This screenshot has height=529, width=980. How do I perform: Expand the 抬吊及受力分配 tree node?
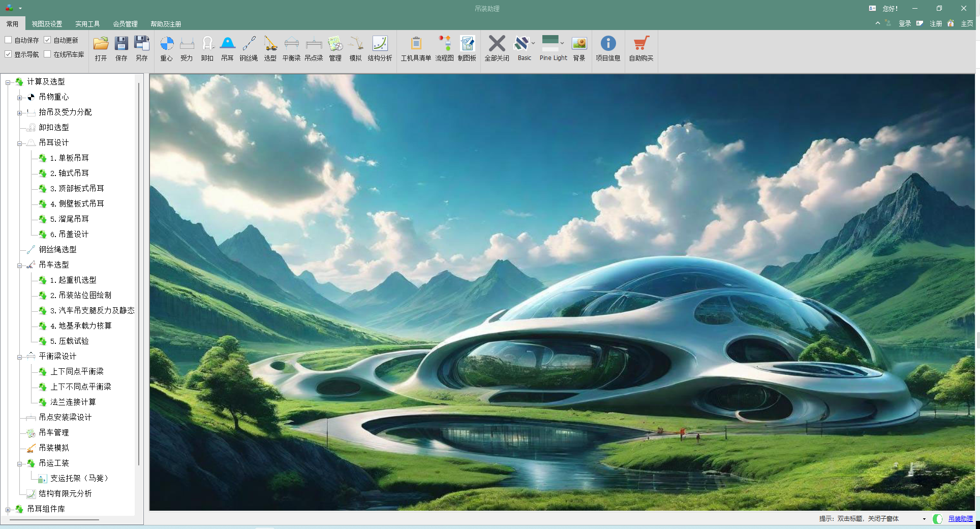coord(19,113)
